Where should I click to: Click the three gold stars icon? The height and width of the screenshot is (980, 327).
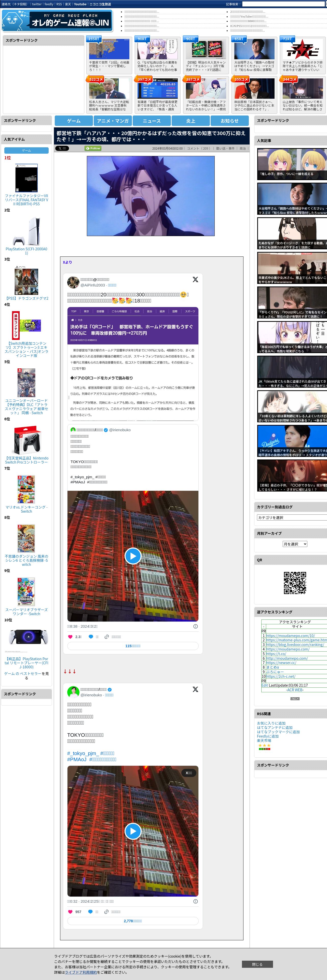click(x=265, y=745)
